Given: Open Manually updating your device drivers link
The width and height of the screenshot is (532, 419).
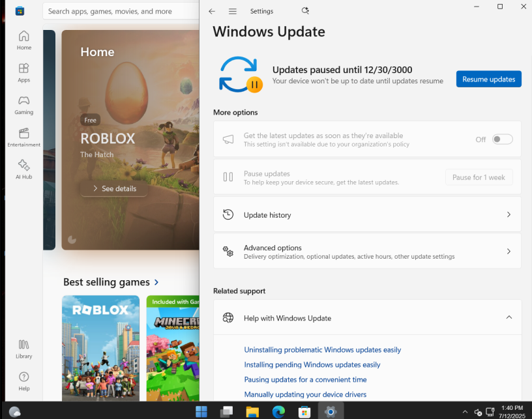Looking at the screenshot, I should pyautogui.click(x=305, y=394).
